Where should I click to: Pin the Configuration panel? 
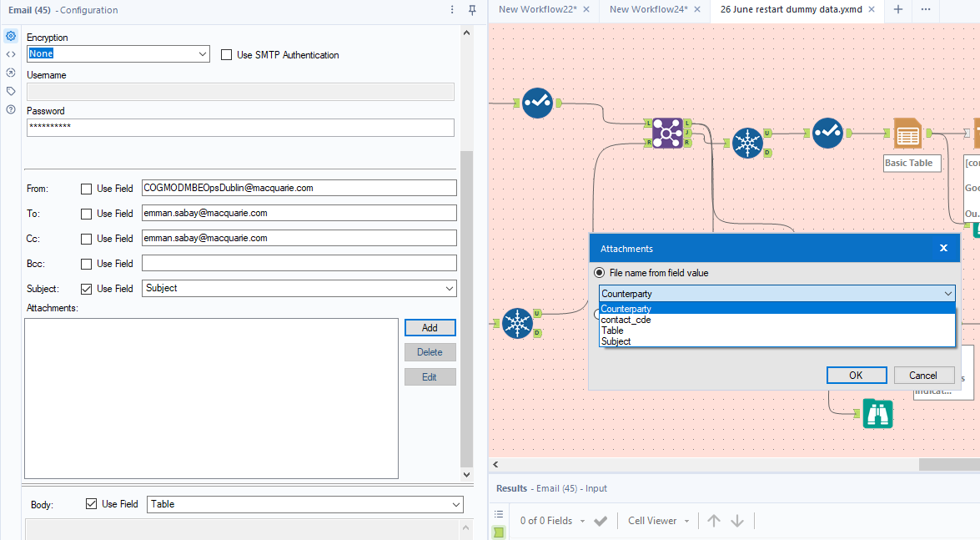472,10
